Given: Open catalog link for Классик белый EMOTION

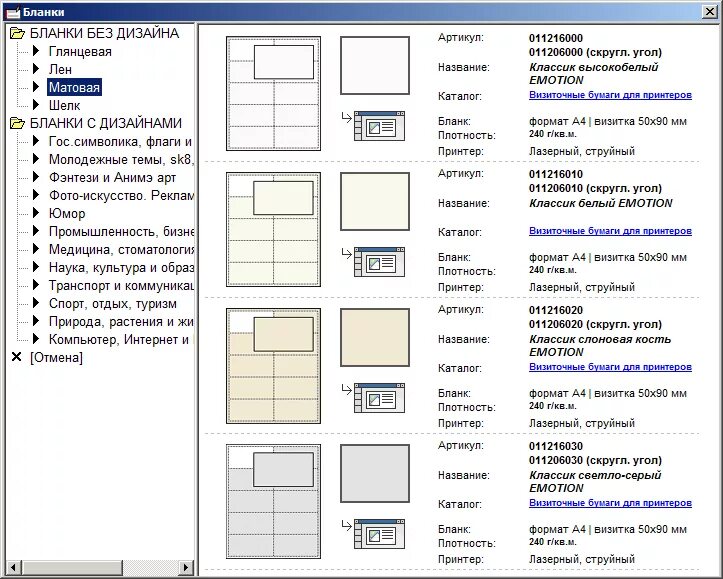Looking at the screenshot, I should pos(610,231).
